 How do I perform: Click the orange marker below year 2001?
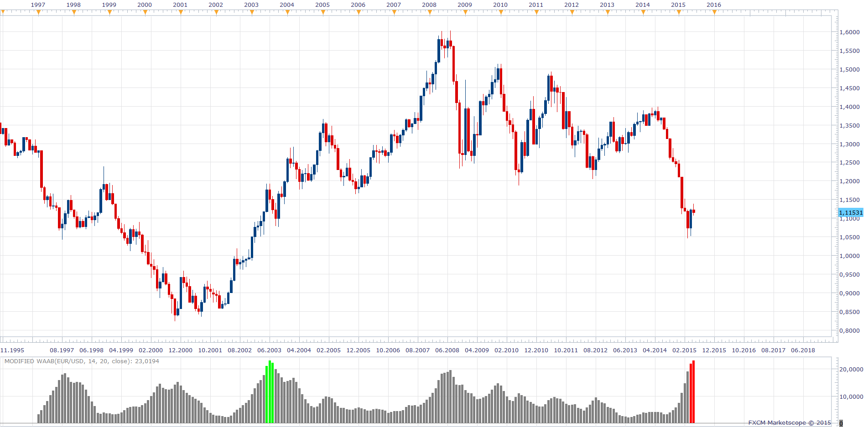(181, 12)
